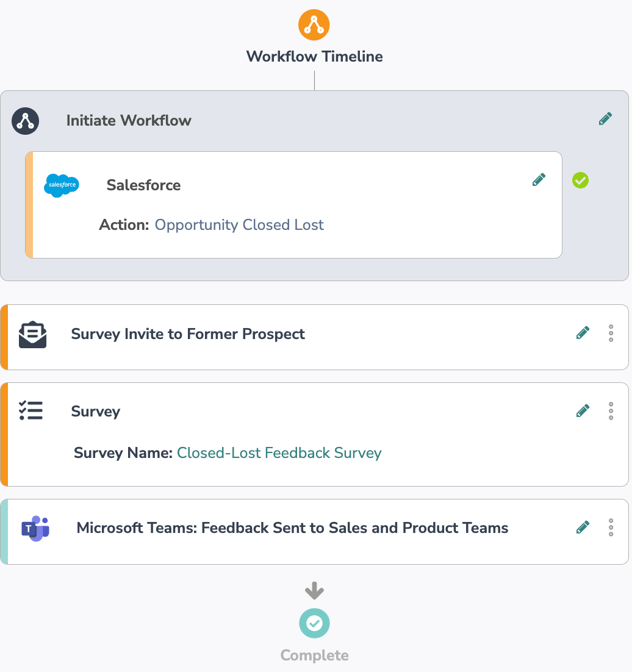Edit the Salesforce trigger via its pencil icon
Screen dimensions: 632x672
pos(539,179)
